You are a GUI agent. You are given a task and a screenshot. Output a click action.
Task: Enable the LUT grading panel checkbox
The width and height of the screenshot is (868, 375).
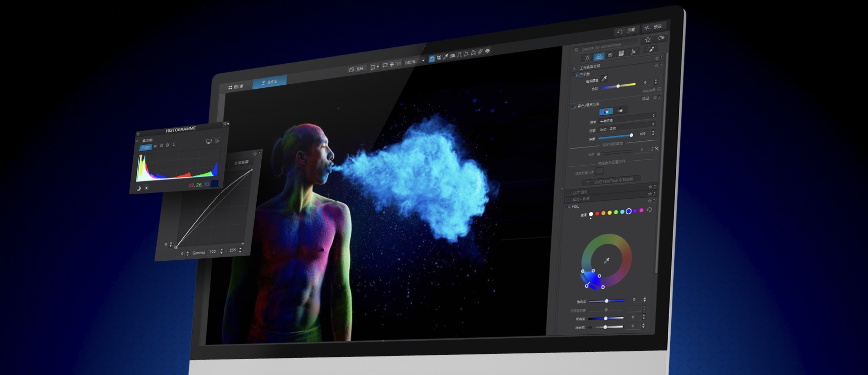pos(570,193)
